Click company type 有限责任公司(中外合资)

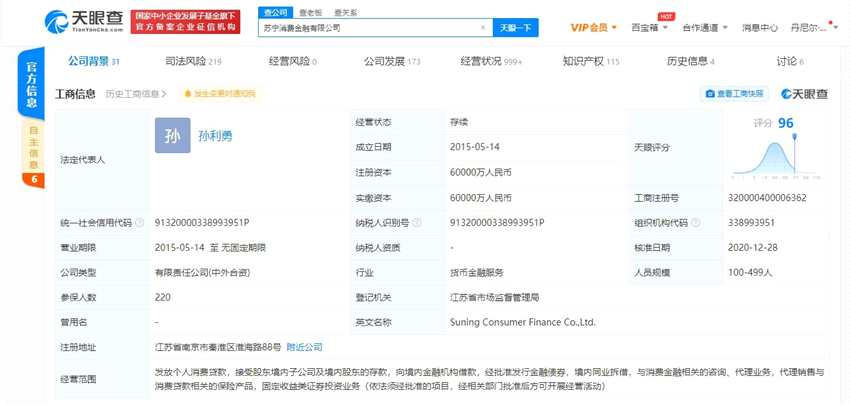[202, 273]
